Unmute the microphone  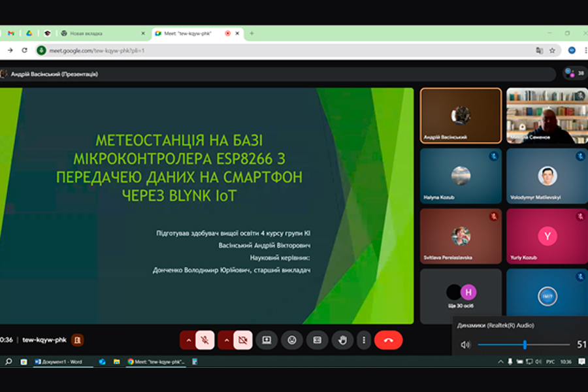[x=205, y=340]
